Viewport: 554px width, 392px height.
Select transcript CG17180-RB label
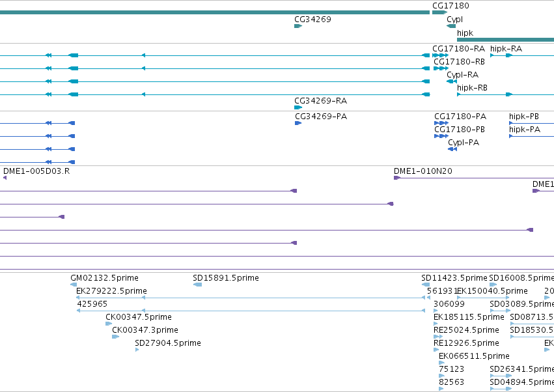(x=460, y=62)
